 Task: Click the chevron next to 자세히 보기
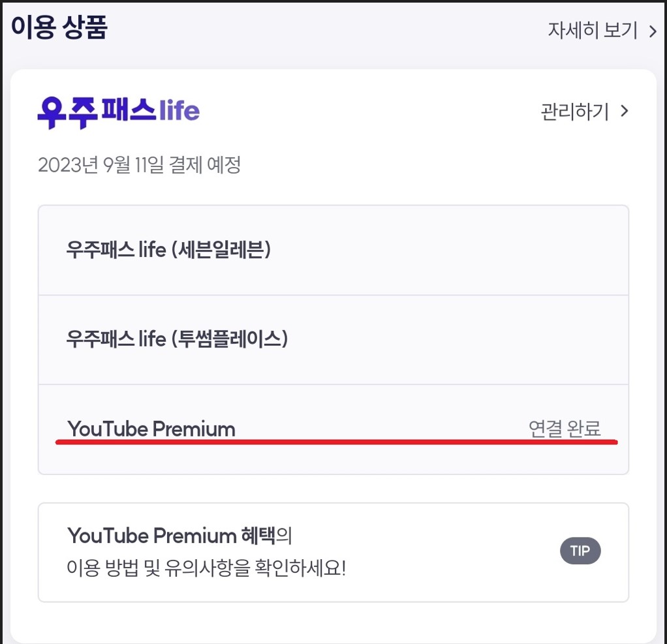(653, 29)
